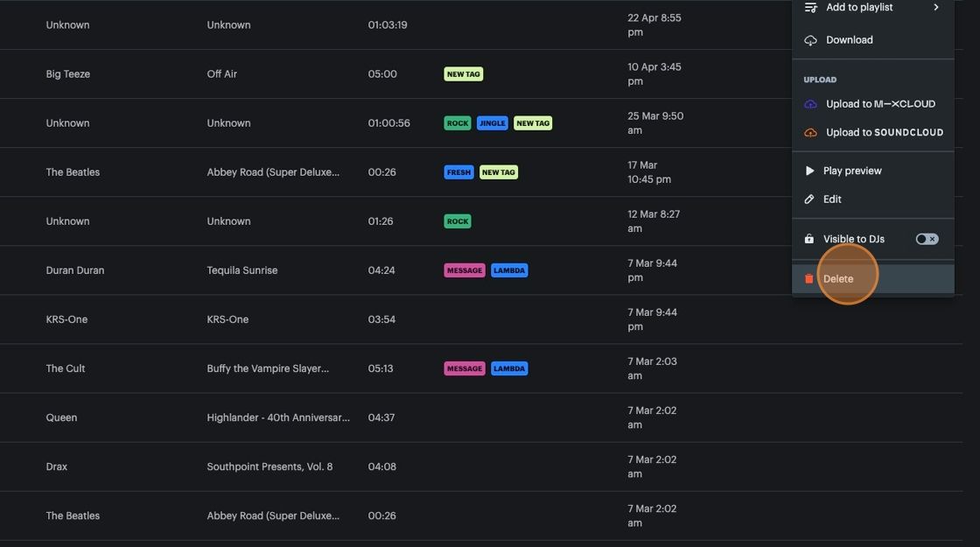Click the red Delete trash icon
Image resolution: width=980 pixels, height=547 pixels.
[809, 279]
